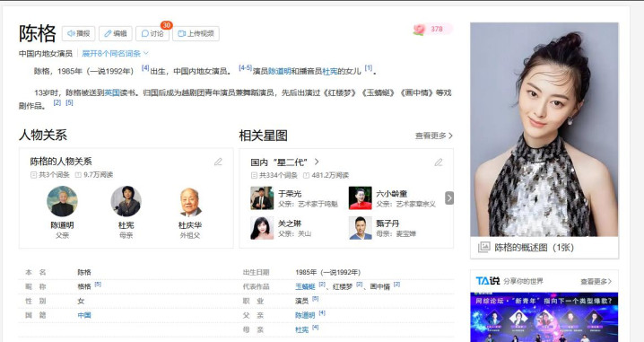644x342 pixels.
Task: Open the large 陈格 overview photo
Action: pos(544,129)
